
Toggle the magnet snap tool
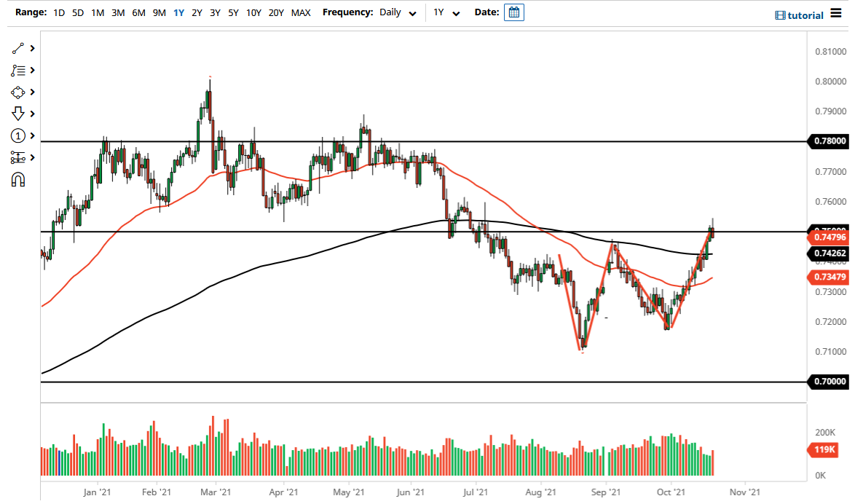(20, 179)
